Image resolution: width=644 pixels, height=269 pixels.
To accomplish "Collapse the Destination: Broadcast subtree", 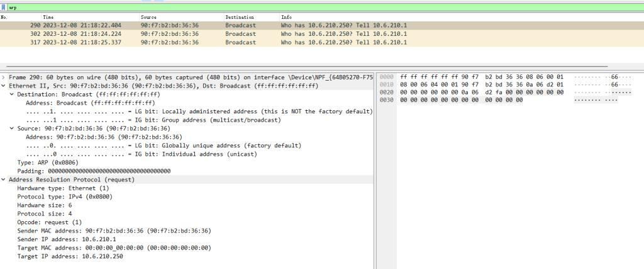I will pyautogui.click(x=11, y=94).
